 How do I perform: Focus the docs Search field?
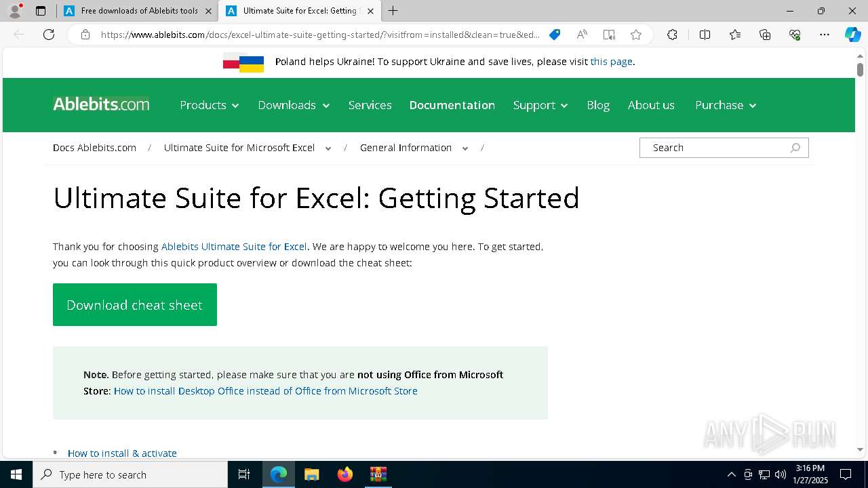(724, 148)
